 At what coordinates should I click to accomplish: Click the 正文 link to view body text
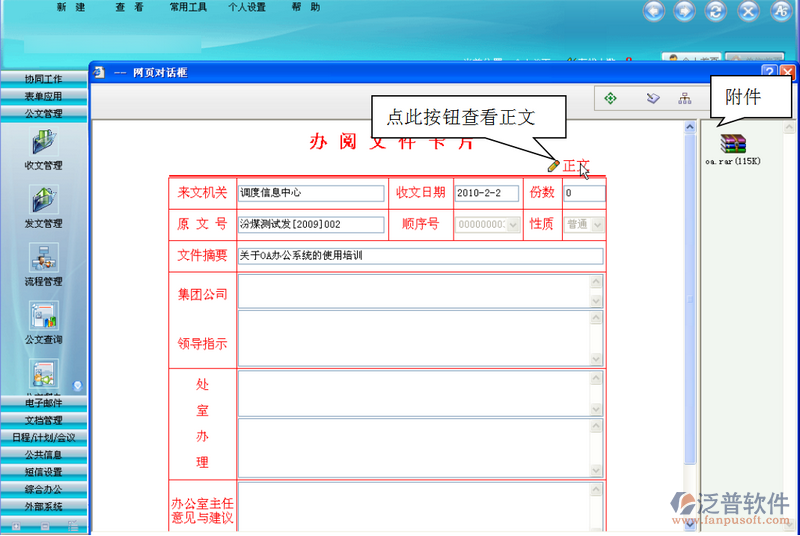tap(575, 166)
